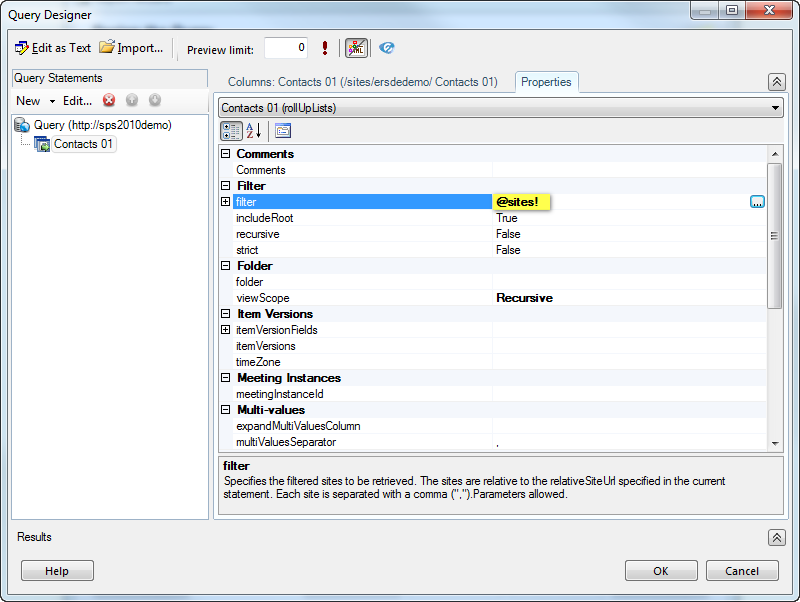
Task: Switch properties to Categorized view
Action: [230, 130]
